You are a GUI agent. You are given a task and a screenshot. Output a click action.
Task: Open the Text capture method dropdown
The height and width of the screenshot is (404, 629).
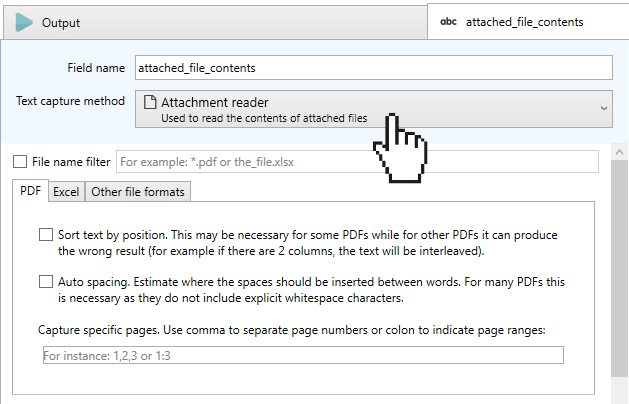click(373, 109)
